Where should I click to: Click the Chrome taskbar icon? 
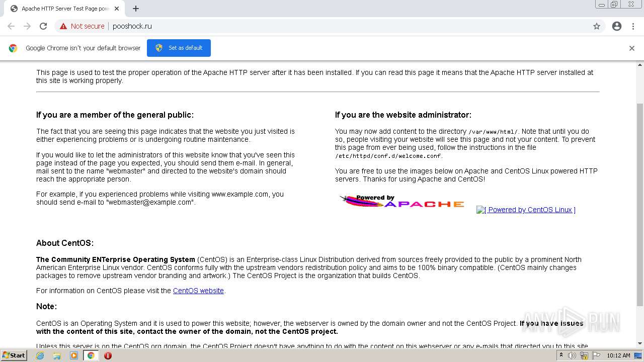[x=91, y=355]
